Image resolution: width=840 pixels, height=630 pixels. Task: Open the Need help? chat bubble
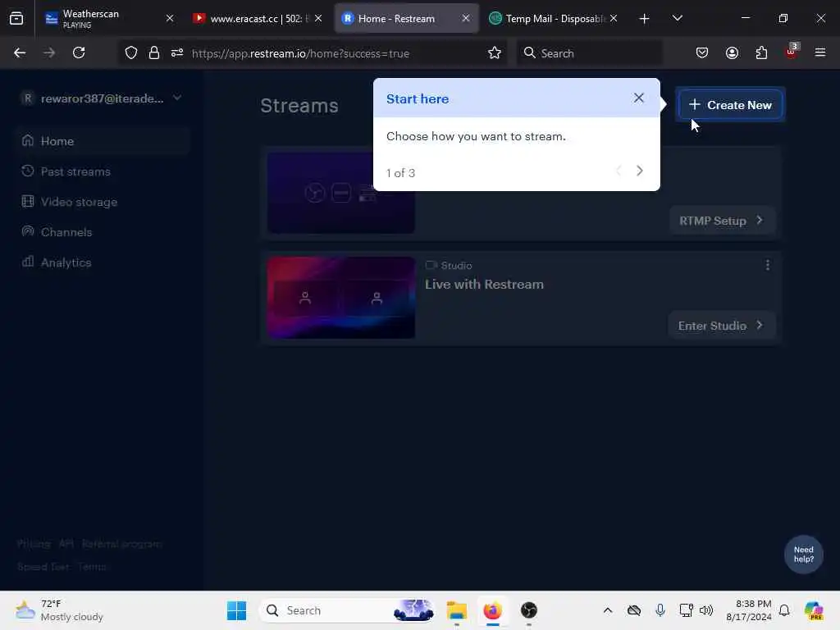click(x=804, y=555)
